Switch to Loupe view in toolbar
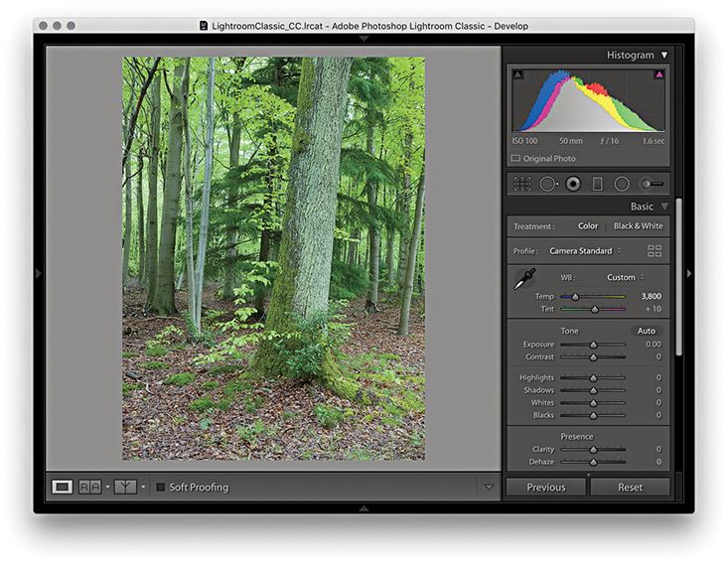This screenshot has height=565, width=728. 62,488
